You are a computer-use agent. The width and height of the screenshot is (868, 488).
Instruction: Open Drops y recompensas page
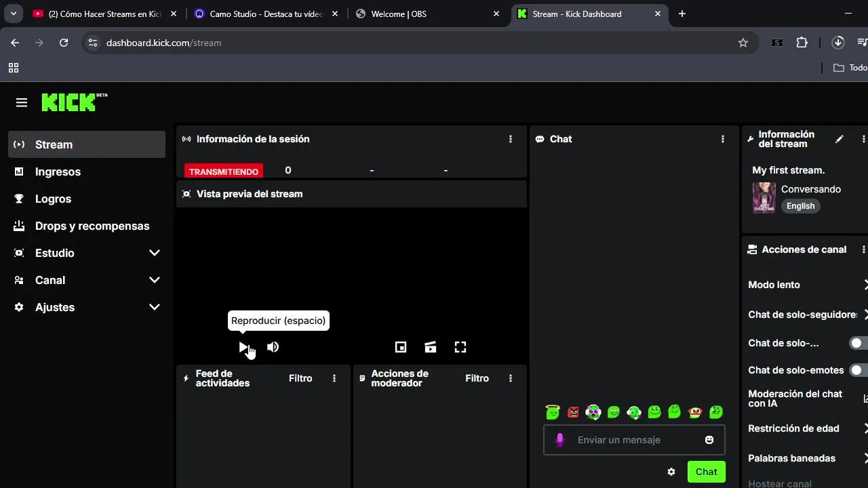(87, 226)
